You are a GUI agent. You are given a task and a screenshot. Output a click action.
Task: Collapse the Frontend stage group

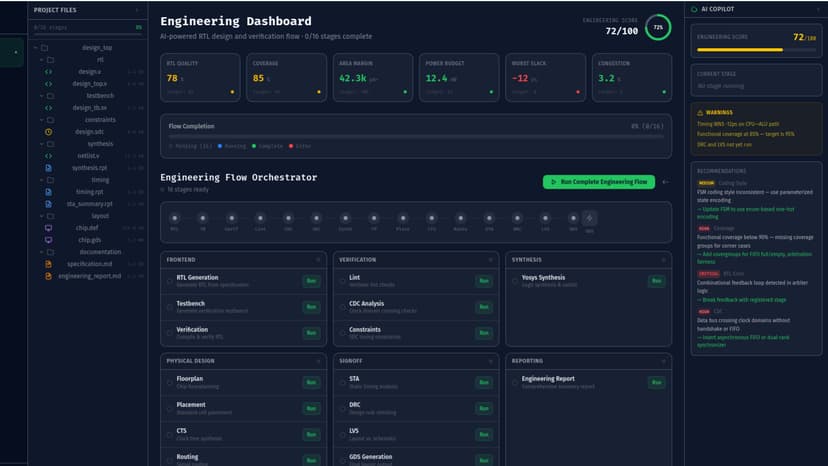(318, 259)
